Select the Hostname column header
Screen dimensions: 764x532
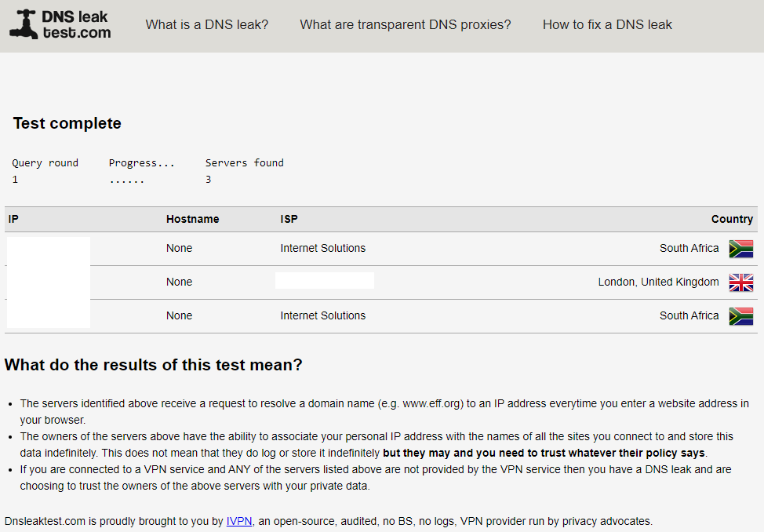point(192,219)
